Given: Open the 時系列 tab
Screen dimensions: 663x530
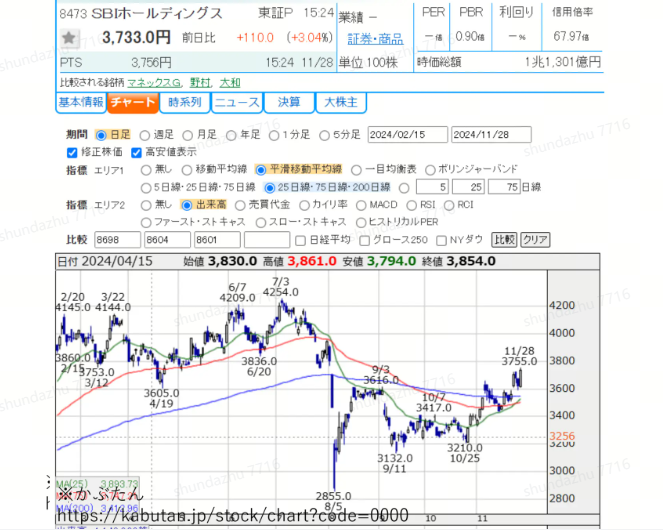Looking at the screenshot, I should (185, 103).
